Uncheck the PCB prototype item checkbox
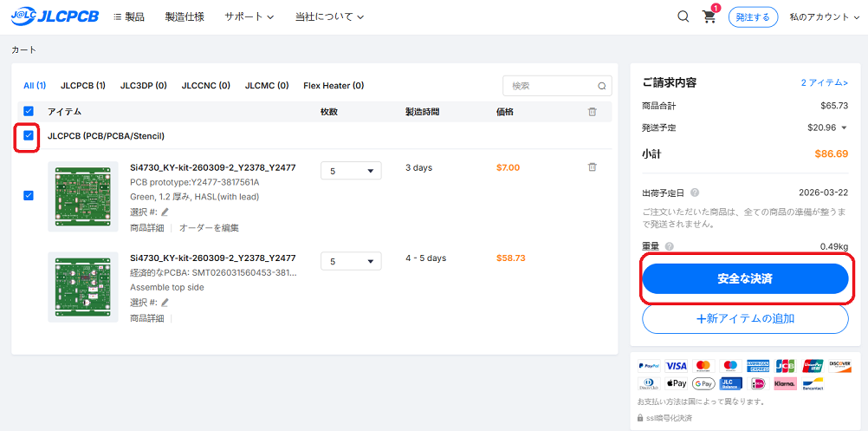The image size is (868, 431). click(29, 196)
